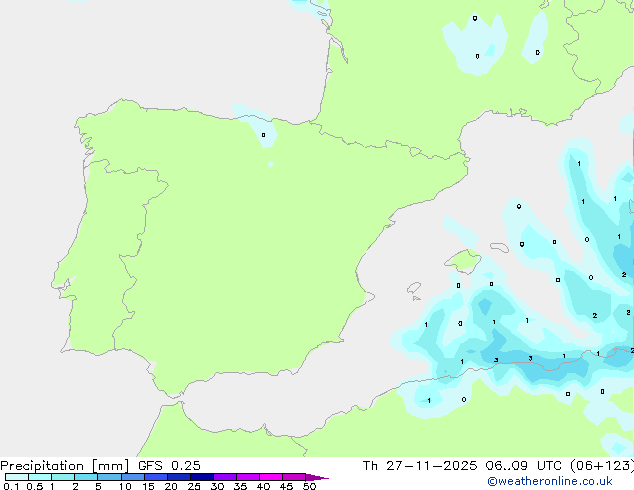This screenshot has width=634, height=490.
Task: Click the legend label '30'
Action: point(217,486)
